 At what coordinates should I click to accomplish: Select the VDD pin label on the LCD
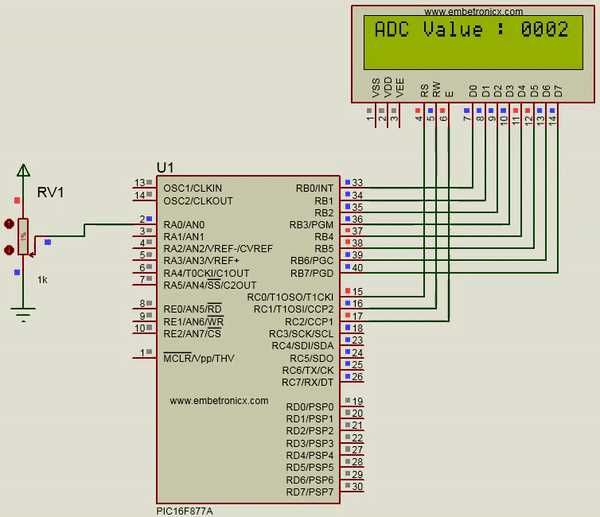click(x=388, y=86)
